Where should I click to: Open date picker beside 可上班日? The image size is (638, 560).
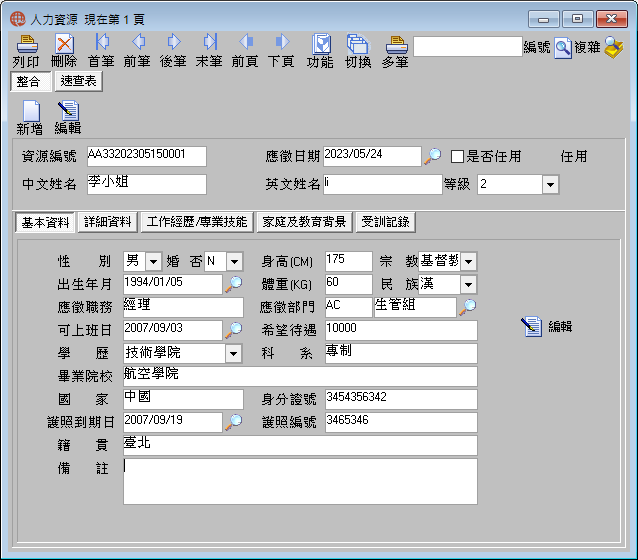pos(234,330)
